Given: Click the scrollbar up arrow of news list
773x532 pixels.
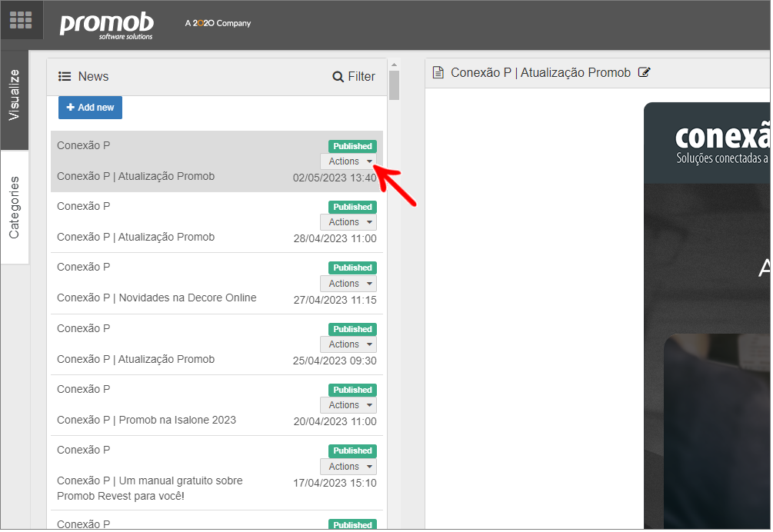Looking at the screenshot, I should point(394,65).
